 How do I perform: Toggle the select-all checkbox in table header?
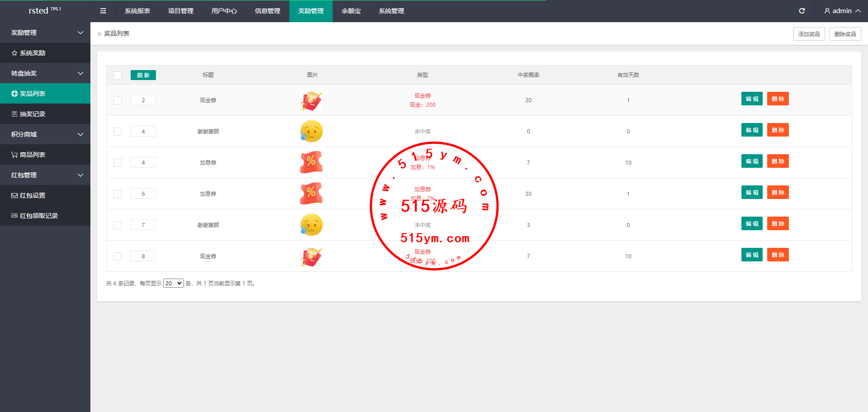[x=118, y=76]
